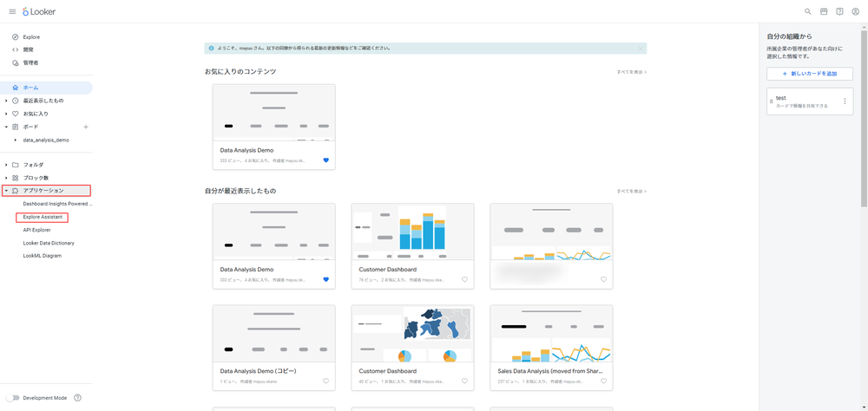This screenshot has width=868, height=411.
Task: Show all recently viewed via すべてを表示
Action: (x=632, y=192)
